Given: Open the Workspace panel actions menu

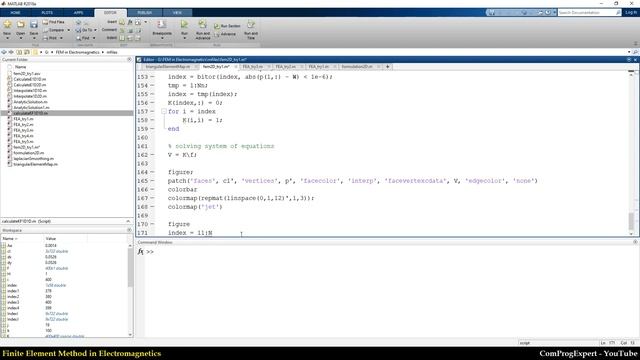Looking at the screenshot, I should coord(129,230).
